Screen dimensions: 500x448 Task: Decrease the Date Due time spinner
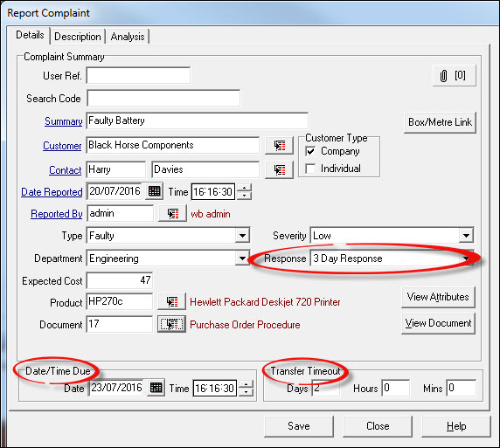click(247, 392)
